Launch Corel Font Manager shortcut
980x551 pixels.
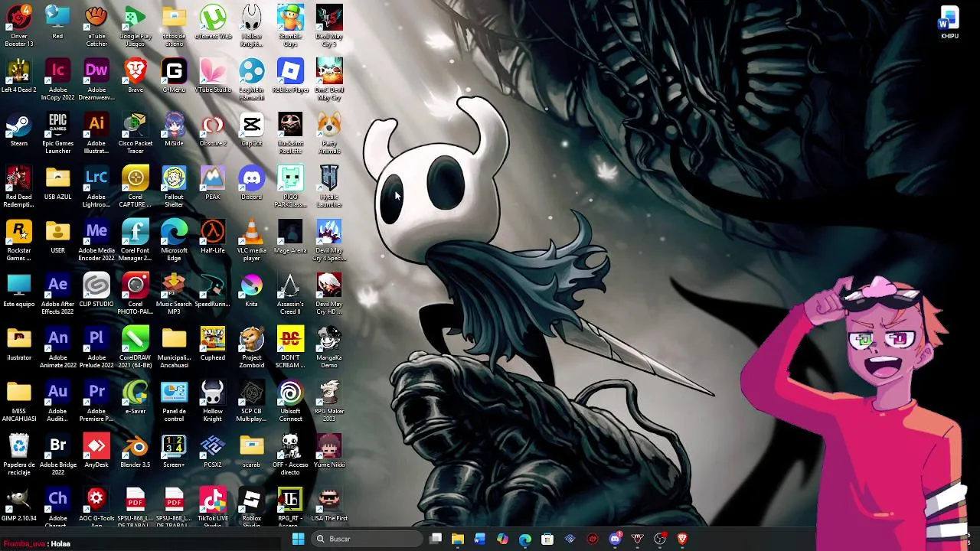tap(136, 240)
